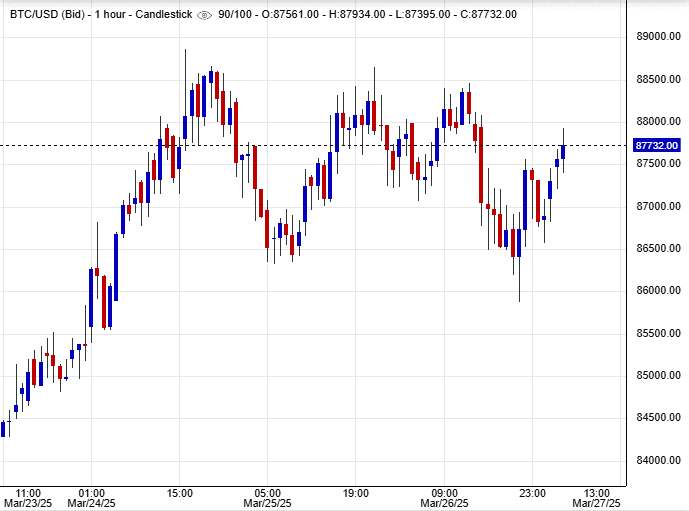Viewport: 689px width, 511px height.
Task: Click the 11:00 Mar/23/25 time label
Action: [28, 498]
